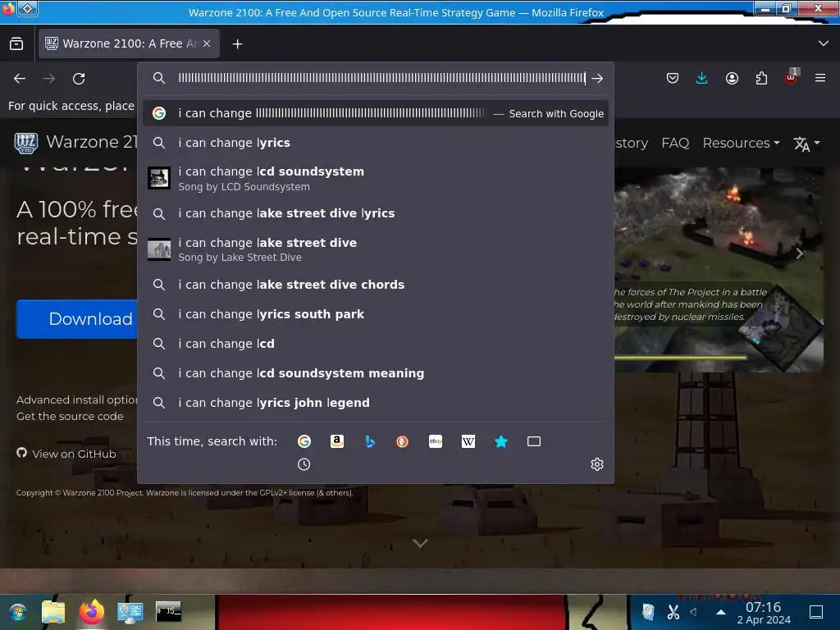The width and height of the screenshot is (840, 630).
Task: Go back to the previous page
Action: click(20, 79)
